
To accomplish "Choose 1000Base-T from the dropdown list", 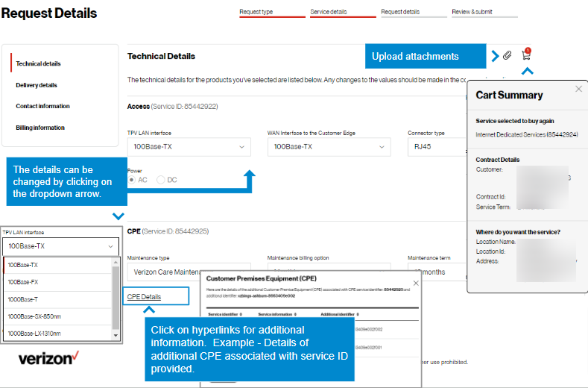I will pyautogui.click(x=57, y=299).
